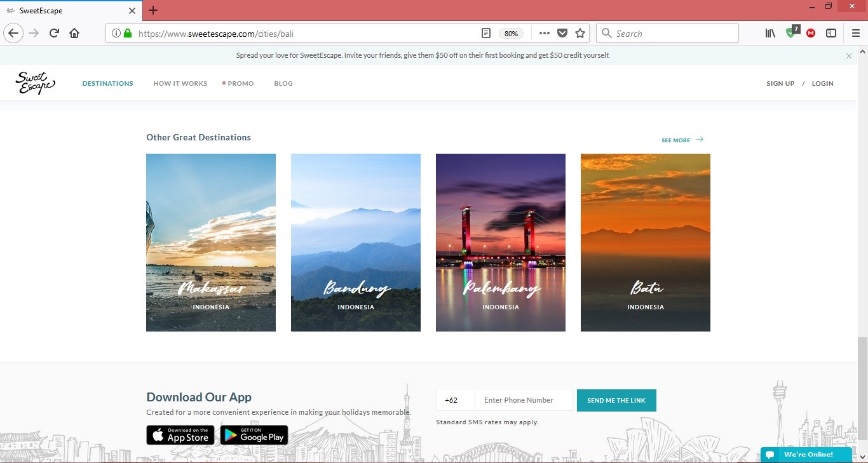Open the We're Online chat widget
The height and width of the screenshot is (463, 868).
(x=806, y=455)
